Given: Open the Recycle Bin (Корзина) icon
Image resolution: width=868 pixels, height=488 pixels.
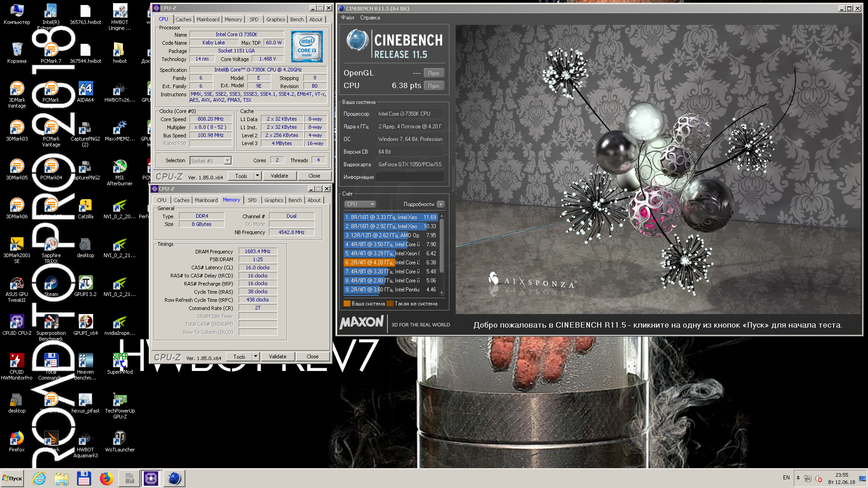Looking at the screenshot, I should coord(17,53).
